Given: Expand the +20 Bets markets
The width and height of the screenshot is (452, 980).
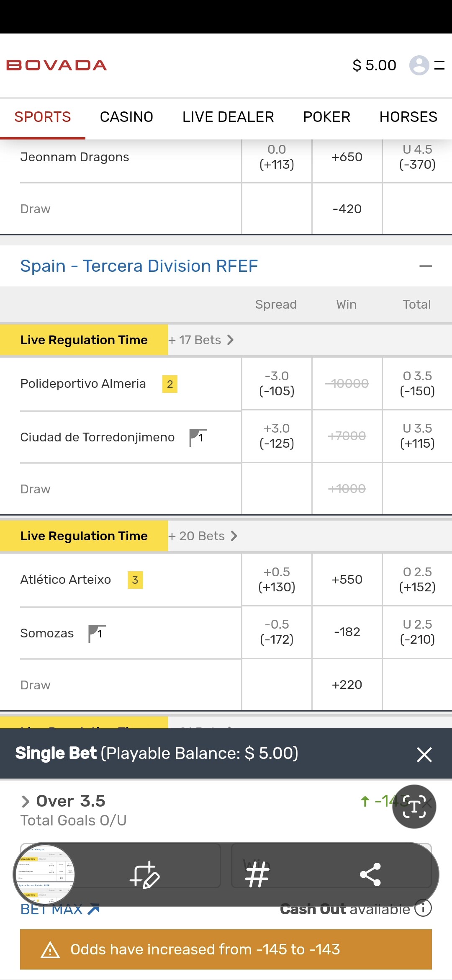Looking at the screenshot, I should pos(203,536).
